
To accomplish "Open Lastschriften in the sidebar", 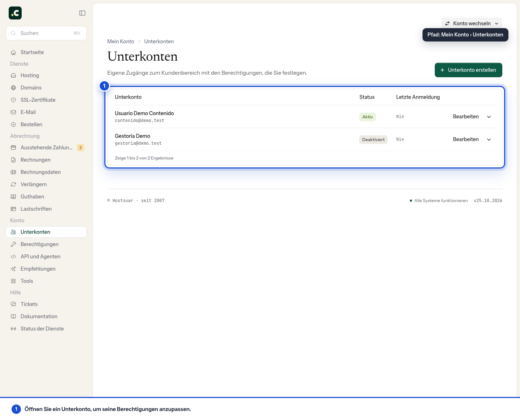I will 46,209.
